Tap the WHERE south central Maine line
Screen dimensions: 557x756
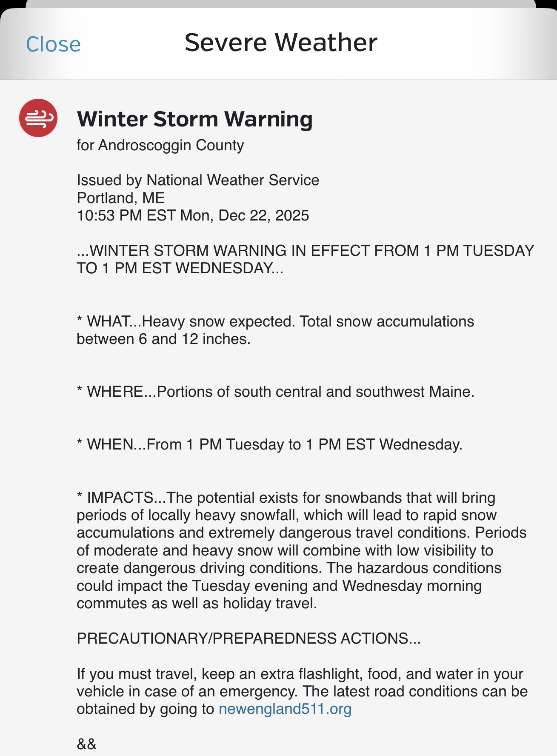(x=275, y=392)
